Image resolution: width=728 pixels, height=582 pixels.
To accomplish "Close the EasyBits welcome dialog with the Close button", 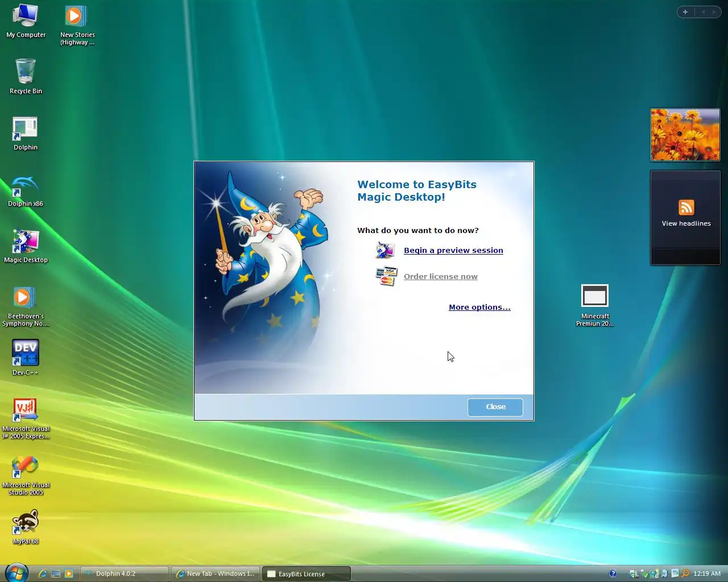I will pyautogui.click(x=495, y=407).
